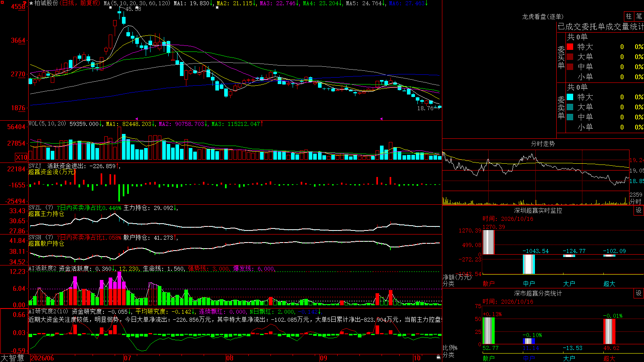Click the 分时走势 panel title
Image resolution: width=644 pixels, height=362 pixels.
point(543,144)
